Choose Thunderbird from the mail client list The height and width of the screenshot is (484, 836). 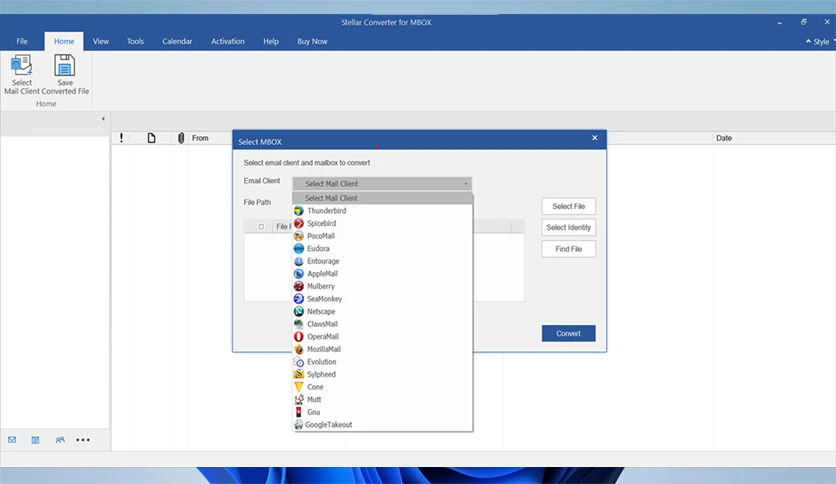pyautogui.click(x=382, y=211)
